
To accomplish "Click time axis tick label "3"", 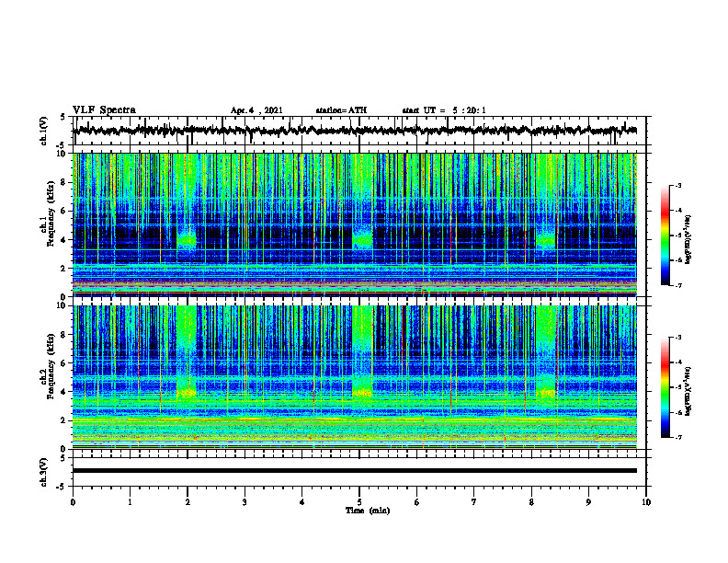I will (x=245, y=502).
